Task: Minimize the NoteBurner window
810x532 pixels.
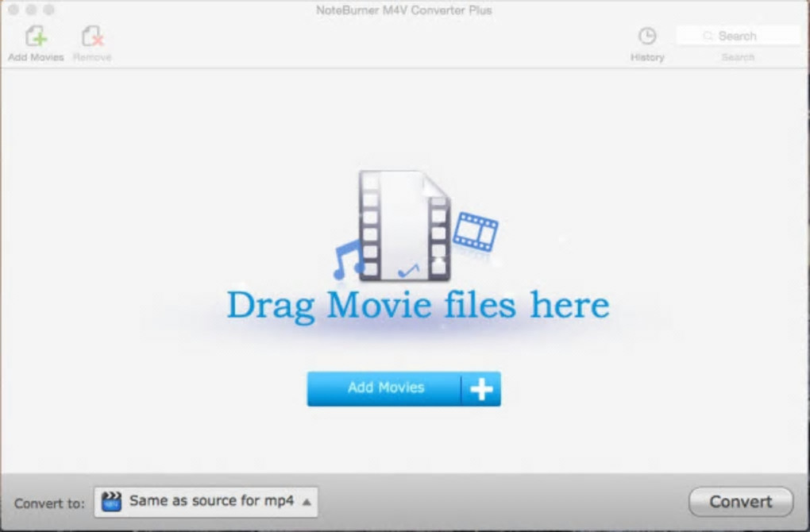Action: pos(32,10)
